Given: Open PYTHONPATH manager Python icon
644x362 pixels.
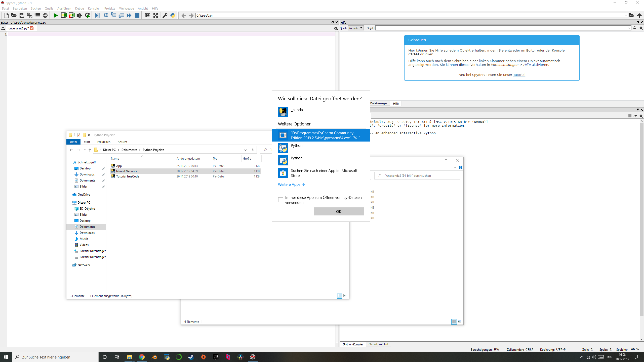Looking at the screenshot, I should (173, 16).
